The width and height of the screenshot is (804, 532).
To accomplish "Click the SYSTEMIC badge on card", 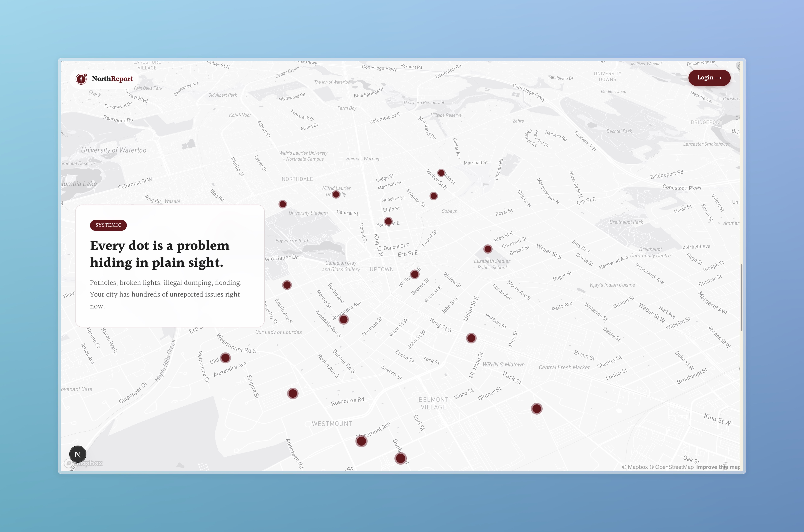I will pyautogui.click(x=108, y=225).
